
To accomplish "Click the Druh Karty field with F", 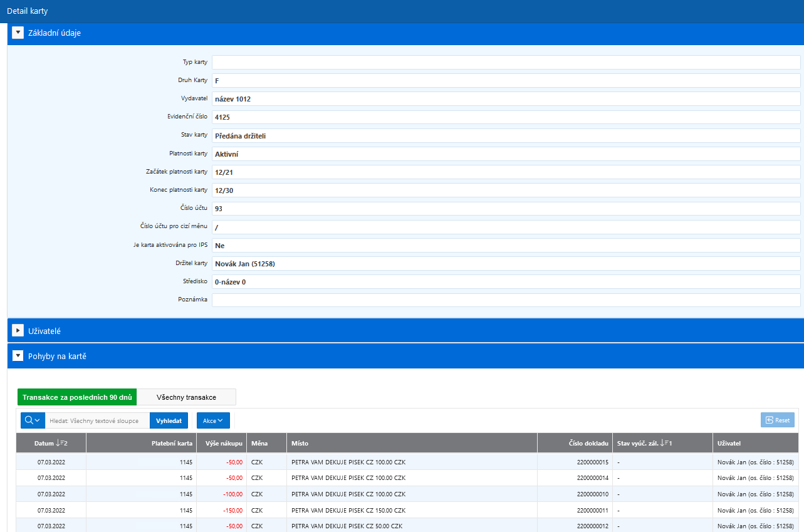I will [506, 80].
